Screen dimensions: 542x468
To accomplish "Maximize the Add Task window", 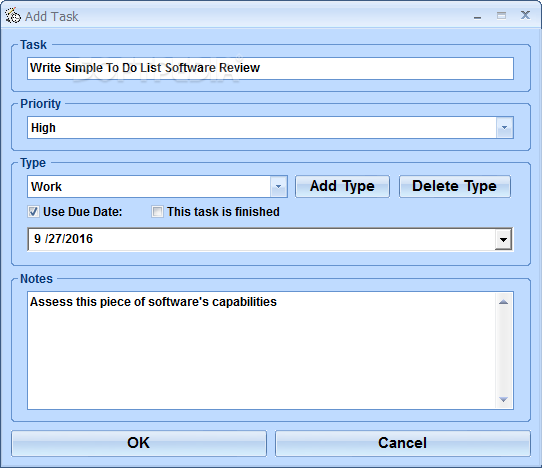I will pos(501,16).
